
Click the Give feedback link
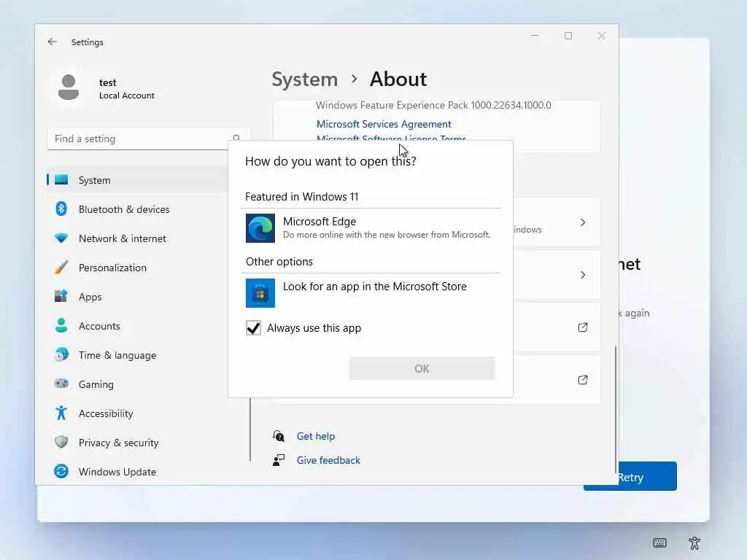[x=328, y=460]
